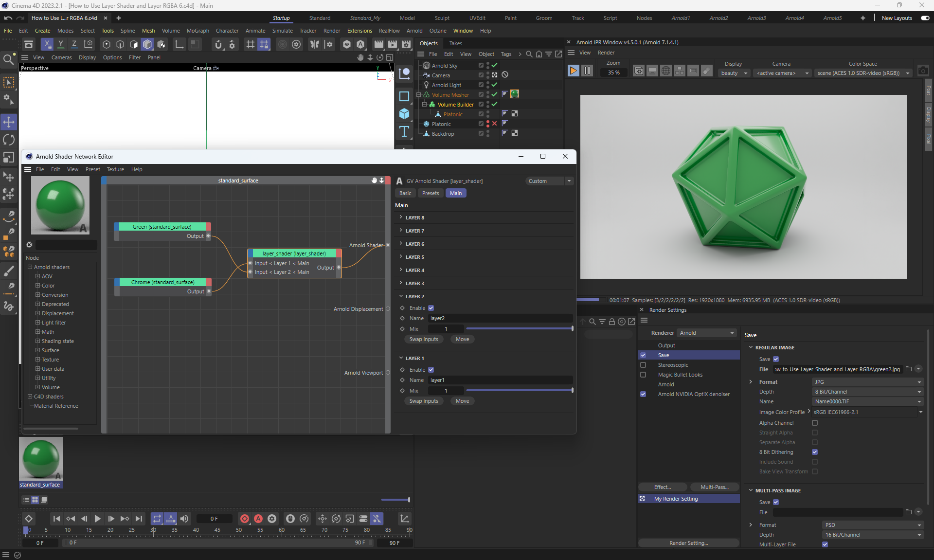Screen dimensions: 934x560
Task: Toggle the Arnold NVIDIA OptiX denoiser checkbox
Action: pyautogui.click(x=643, y=394)
